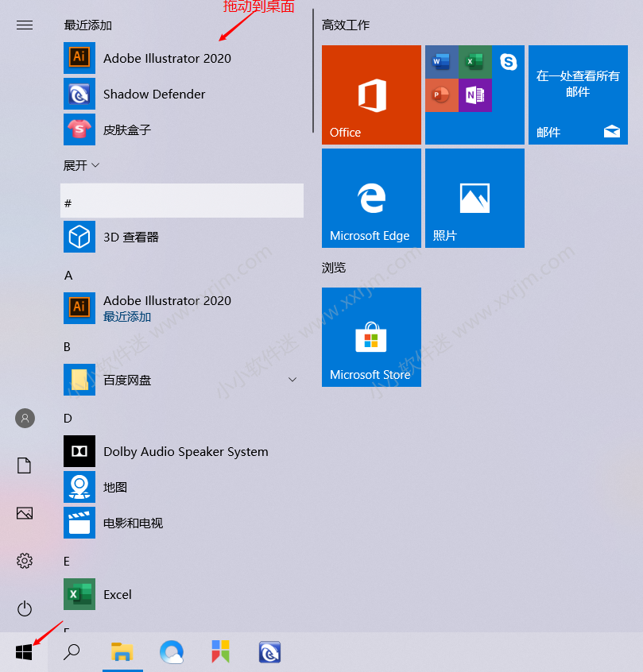Click the taskbar search magnifier
The height and width of the screenshot is (672, 643).
[x=72, y=652]
